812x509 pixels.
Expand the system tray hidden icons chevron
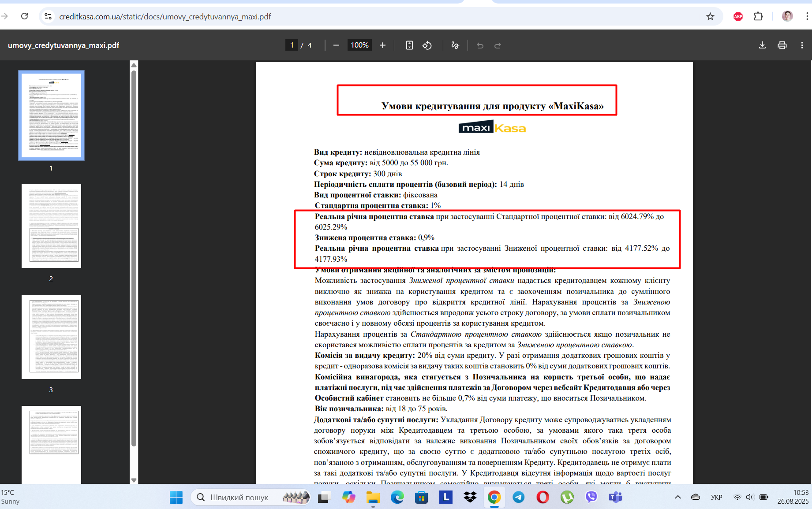tap(678, 497)
